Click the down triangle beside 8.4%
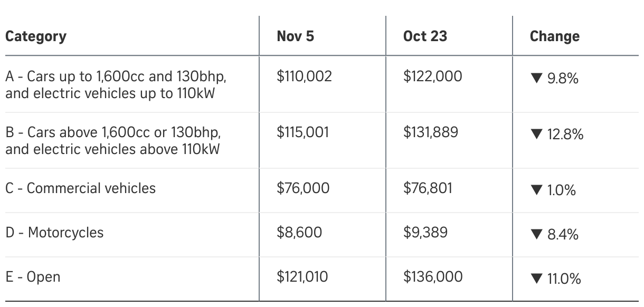Screen dimensions: 644x307 point(536,235)
